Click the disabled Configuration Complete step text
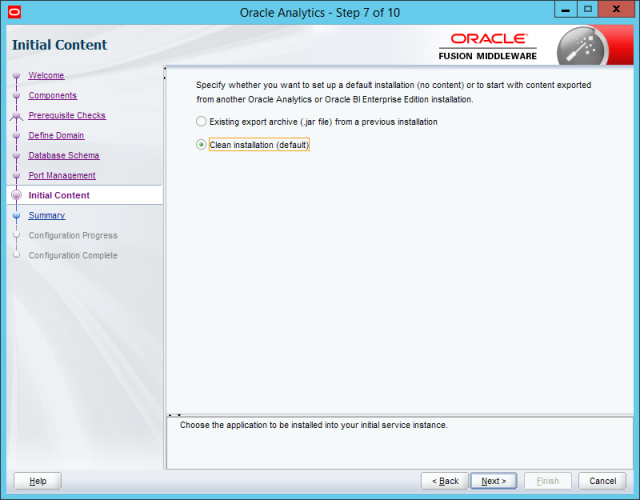The width and height of the screenshot is (640, 500). [x=73, y=256]
